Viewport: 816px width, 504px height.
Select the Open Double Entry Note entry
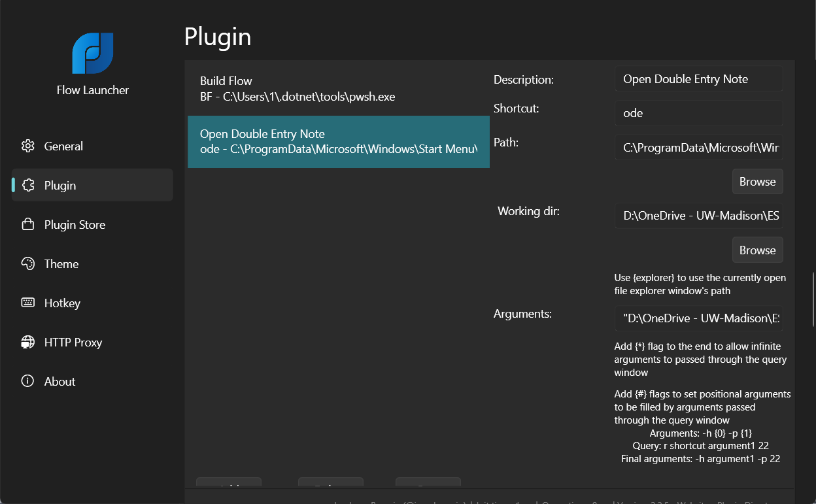(339, 142)
